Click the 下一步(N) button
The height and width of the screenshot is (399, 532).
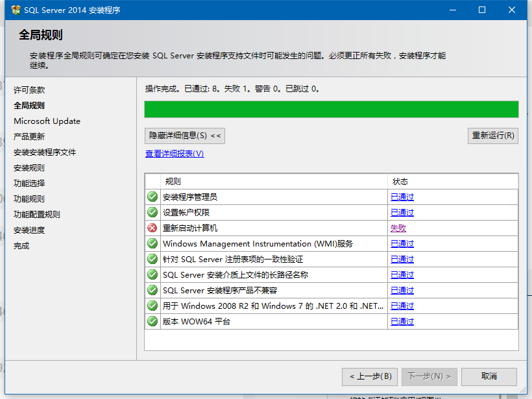429,376
